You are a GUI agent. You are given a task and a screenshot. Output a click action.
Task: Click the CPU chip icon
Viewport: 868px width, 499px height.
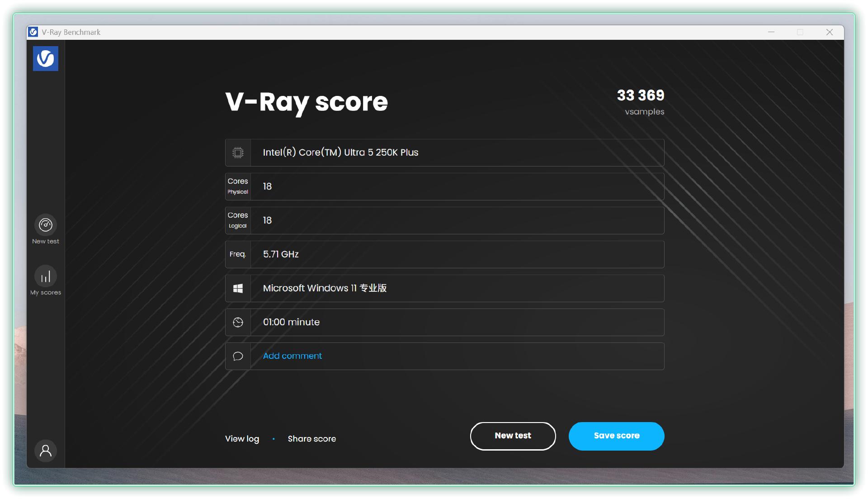238,152
